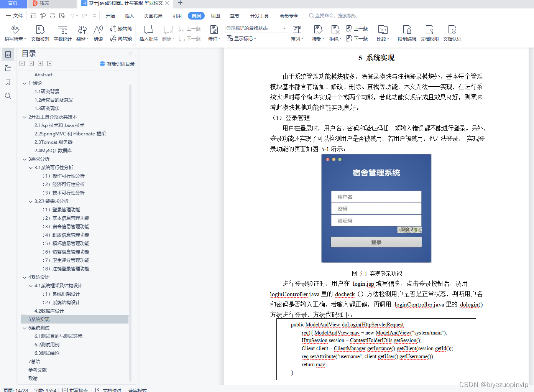Open 限制编辑 restrict editing

coord(406,33)
